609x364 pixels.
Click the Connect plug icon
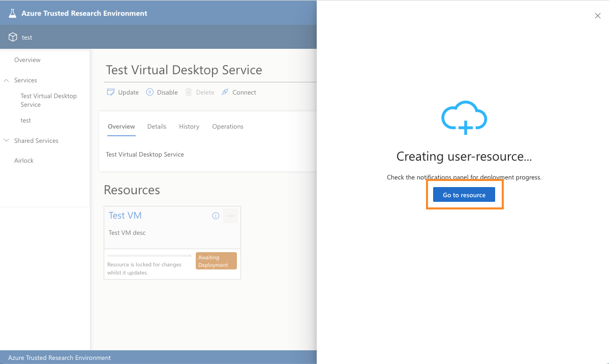click(225, 92)
